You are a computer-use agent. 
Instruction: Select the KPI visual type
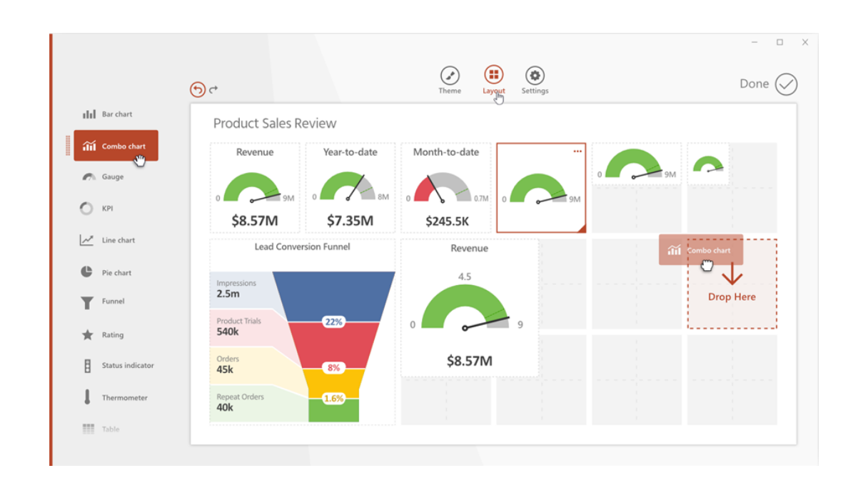[104, 208]
